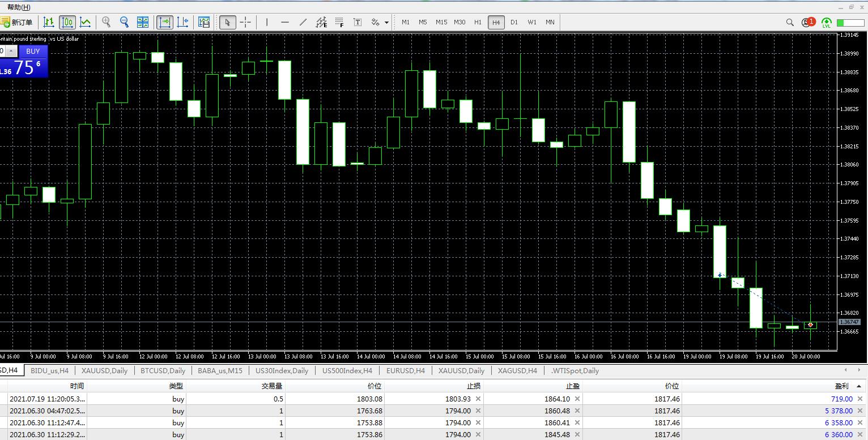
Task: Close the position with 719.00 profit
Action: [860, 399]
